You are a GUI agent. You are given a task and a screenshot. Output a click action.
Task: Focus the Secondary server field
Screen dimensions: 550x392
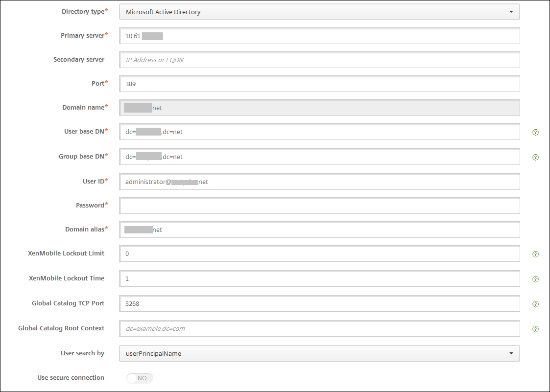(x=319, y=60)
